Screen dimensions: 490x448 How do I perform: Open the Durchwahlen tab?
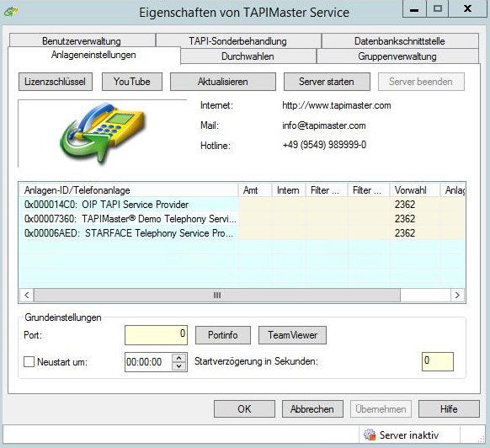click(x=248, y=56)
